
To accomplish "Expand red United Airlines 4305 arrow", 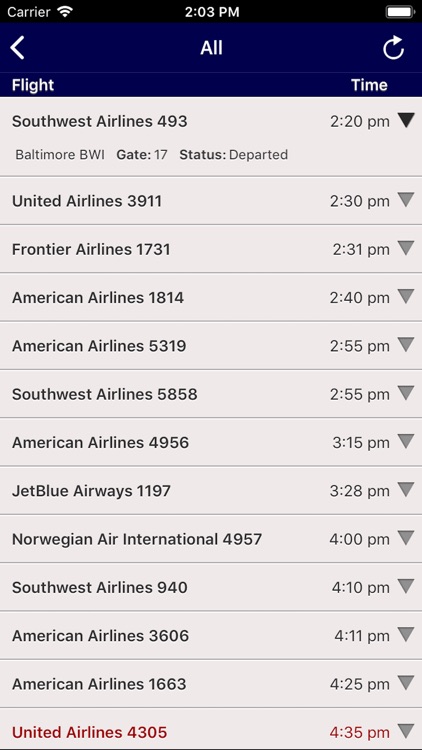I will point(406,731).
